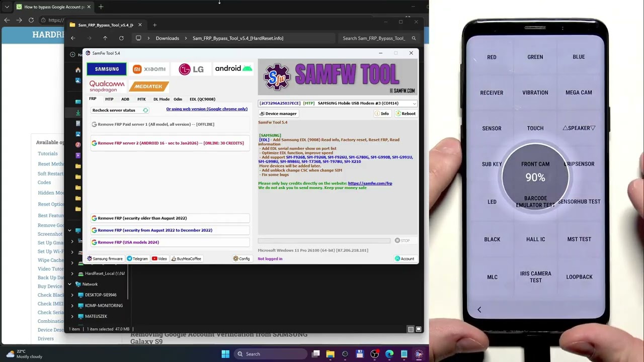Click the Reboot button
Screen dimensions: 644x362
[x=406, y=114]
